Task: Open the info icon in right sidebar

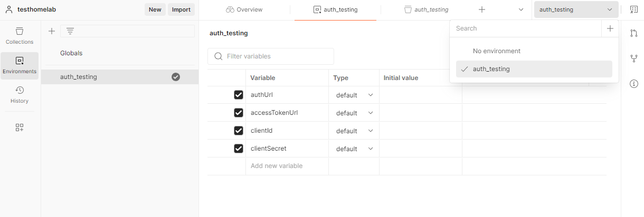Action: pos(634,84)
